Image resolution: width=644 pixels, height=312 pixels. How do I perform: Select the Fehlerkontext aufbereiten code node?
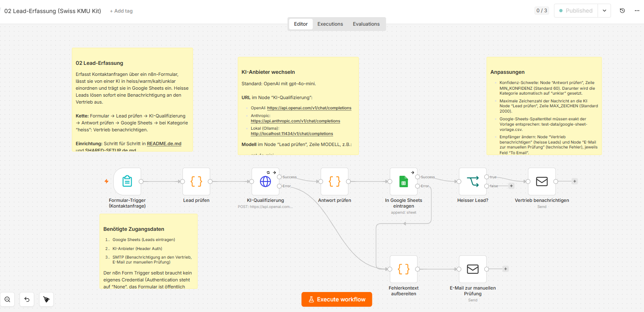404,269
